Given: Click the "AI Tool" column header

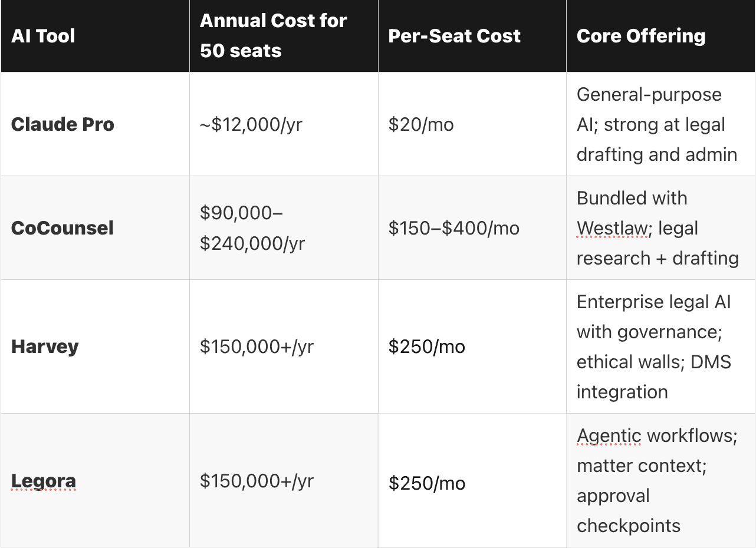Looking at the screenshot, I should click(x=43, y=36).
